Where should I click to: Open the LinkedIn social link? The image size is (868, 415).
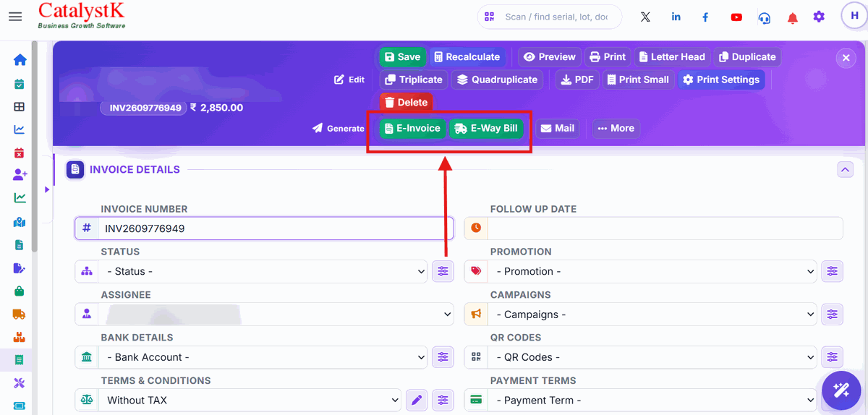click(676, 17)
